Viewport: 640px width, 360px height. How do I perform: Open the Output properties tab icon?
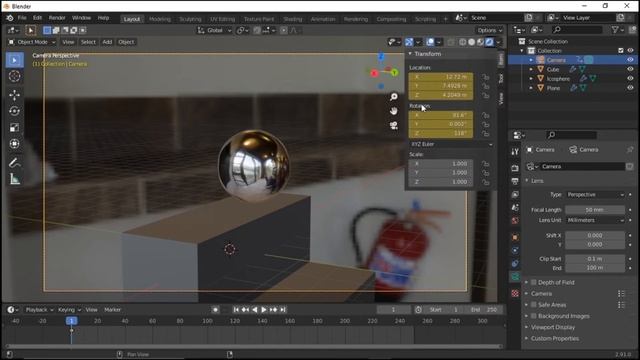tap(515, 181)
